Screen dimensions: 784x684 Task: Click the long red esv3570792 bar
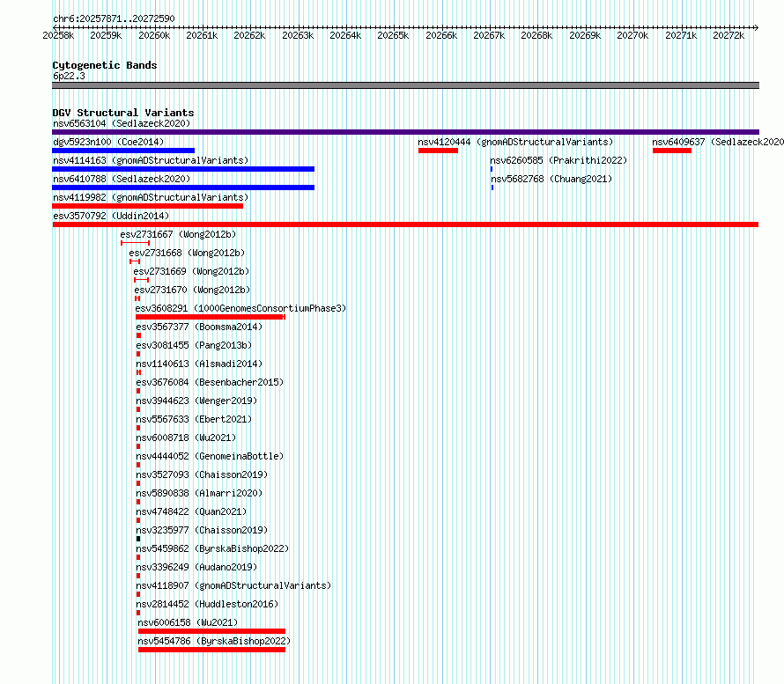pyautogui.click(x=405, y=224)
